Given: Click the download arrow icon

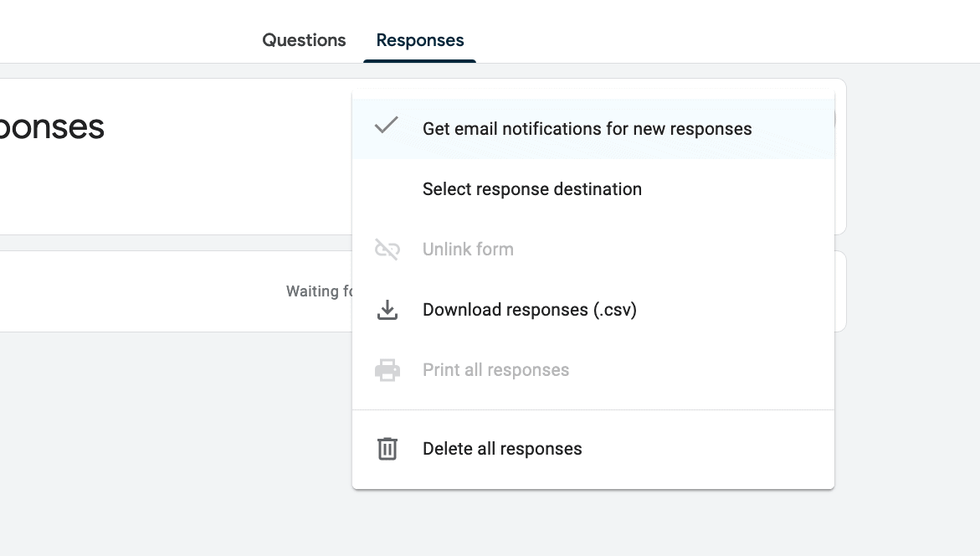Looking at the screenshot, I should pyautogui.click(x=387, y=310).
